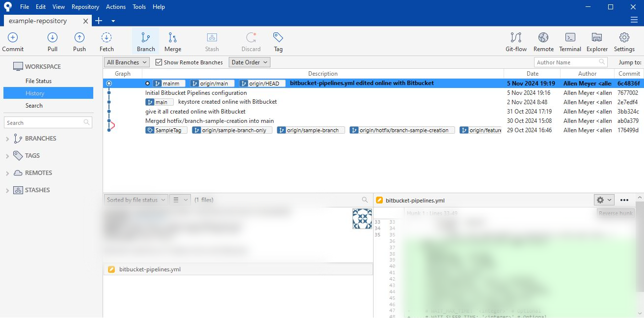Click the Date column header
The image size is (644, 318).
click(532, 74)
